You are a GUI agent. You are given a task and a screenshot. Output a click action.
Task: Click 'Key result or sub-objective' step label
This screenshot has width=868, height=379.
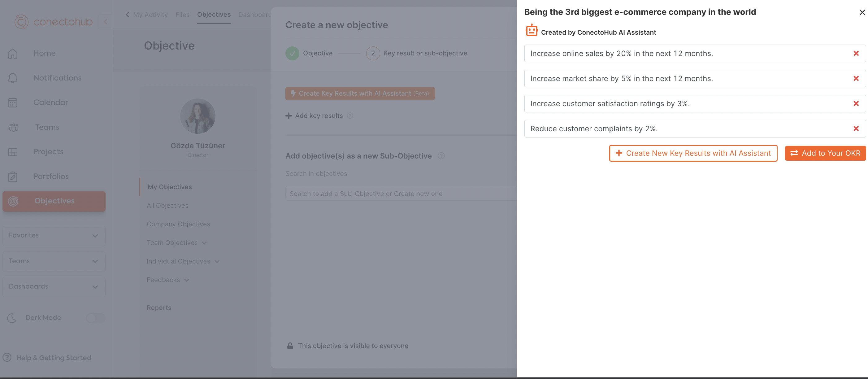[x=425, y=53]
